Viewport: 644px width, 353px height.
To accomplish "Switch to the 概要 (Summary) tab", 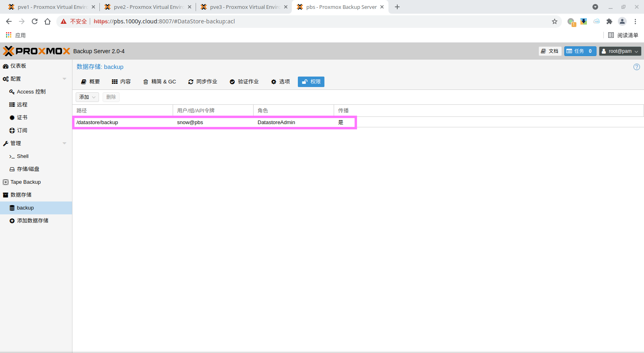I will (x=91, y=82).
